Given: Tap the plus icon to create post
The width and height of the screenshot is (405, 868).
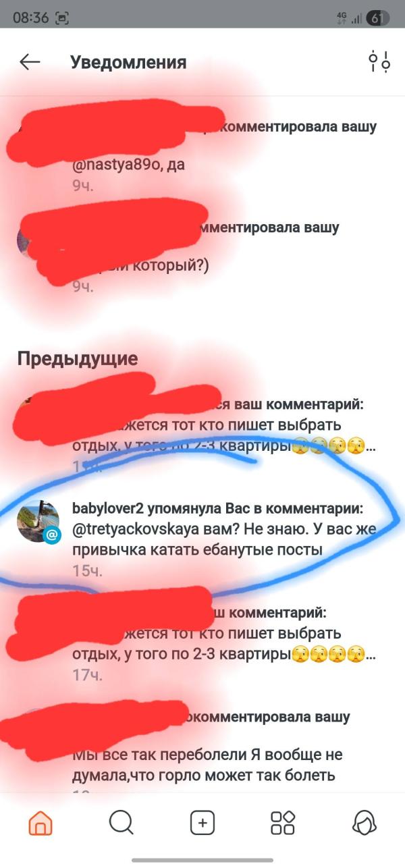Looking at the screenshot, I should point(202,823).
